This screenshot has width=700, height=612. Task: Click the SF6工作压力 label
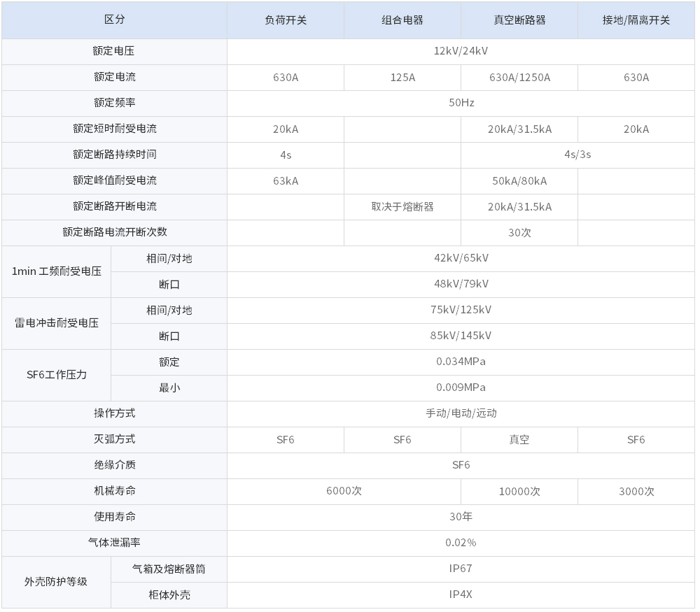coord(56,375)
